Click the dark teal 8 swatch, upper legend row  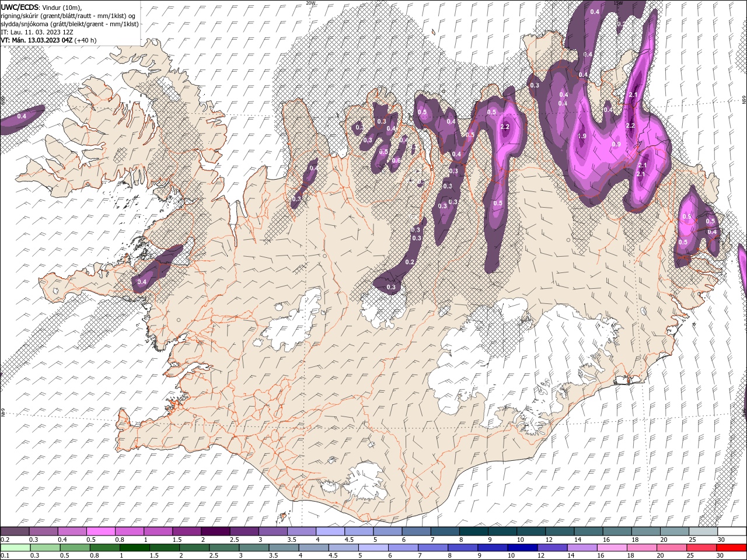[x=474, y=531]
